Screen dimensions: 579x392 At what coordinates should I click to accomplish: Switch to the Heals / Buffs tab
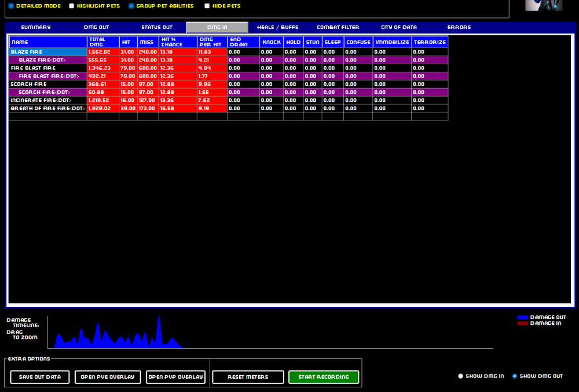277,27
